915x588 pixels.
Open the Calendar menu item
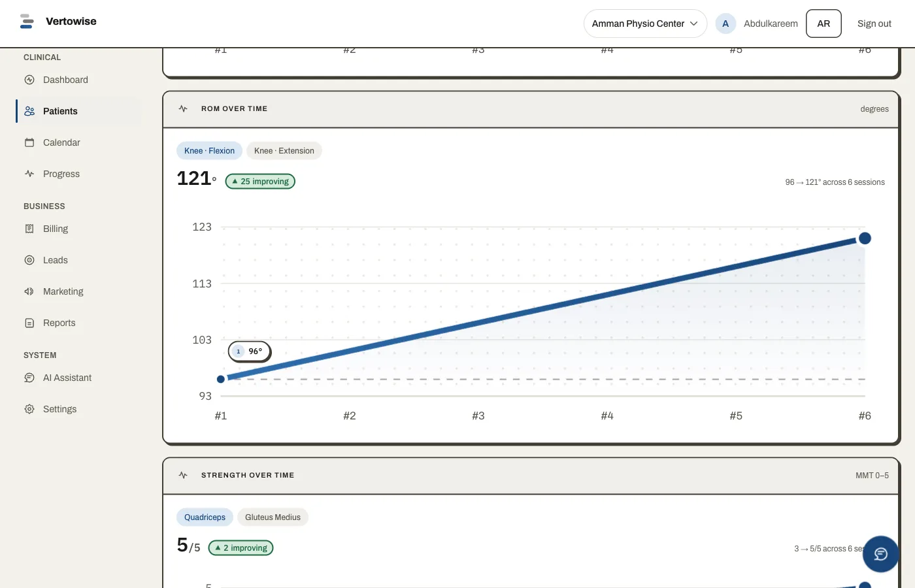[78, 142]
